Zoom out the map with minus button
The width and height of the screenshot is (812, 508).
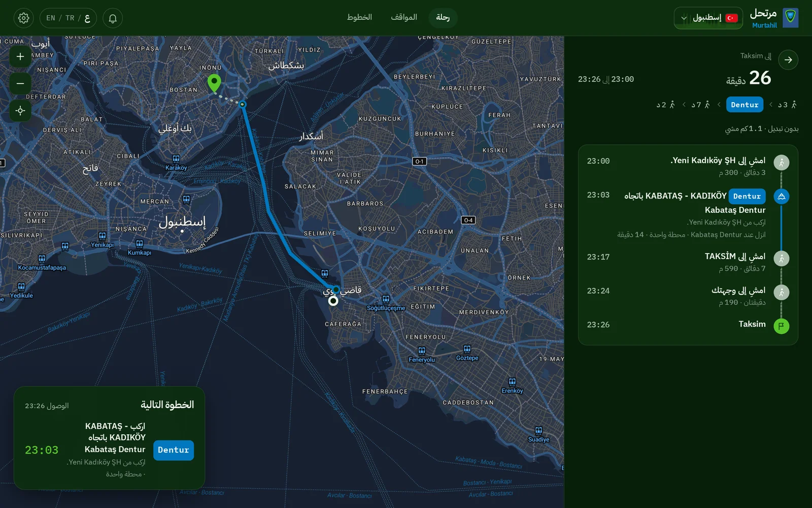click(20, 83)
